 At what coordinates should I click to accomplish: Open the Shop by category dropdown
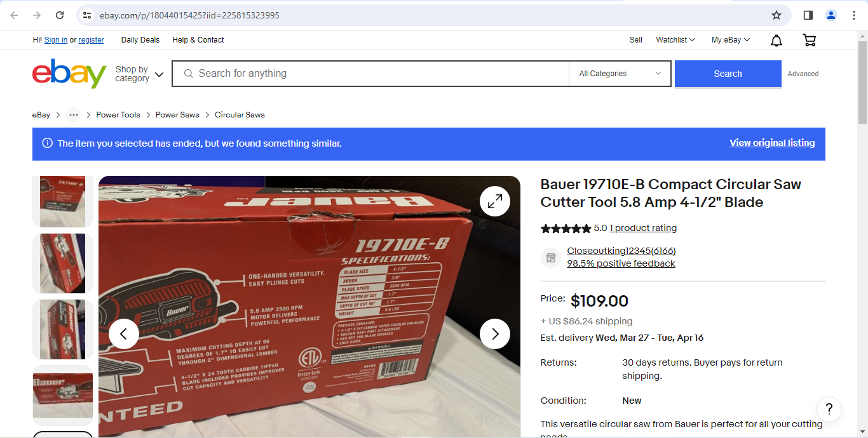pos(139,74)
